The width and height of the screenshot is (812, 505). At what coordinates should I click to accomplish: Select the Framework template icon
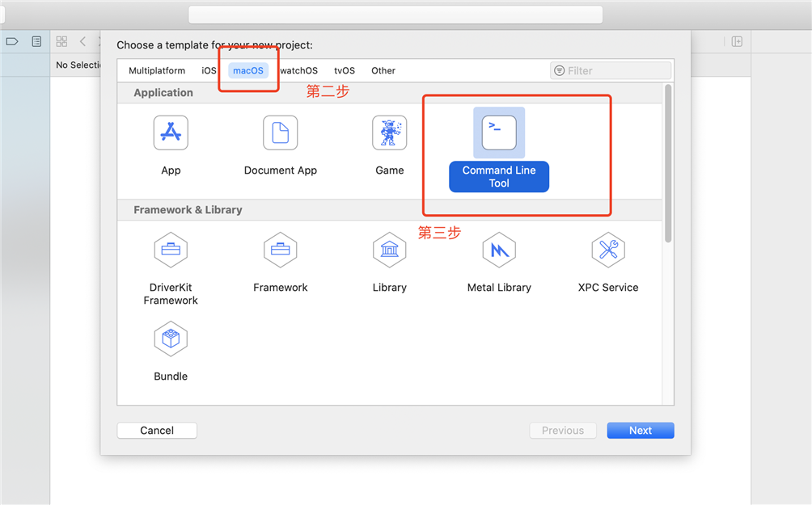(x=280, y=250)
